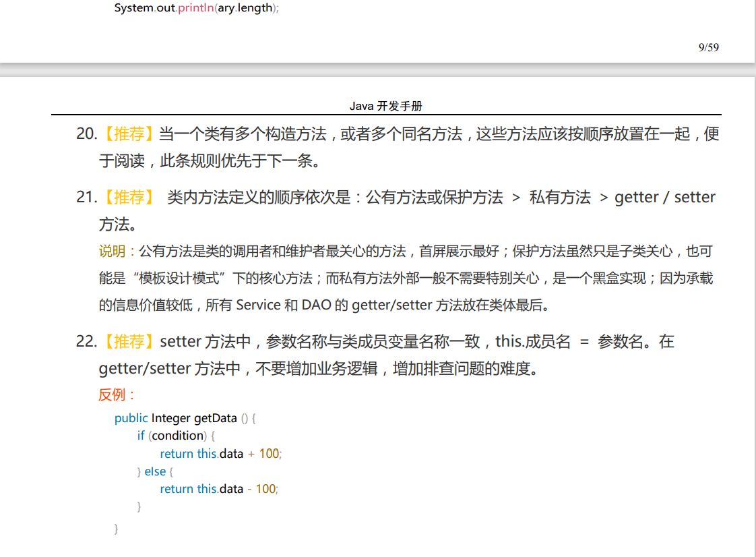Click "模板设计模式" in the explanation
Screen dimensions: 756x557
pyautogui.click(x=179, y=278)
